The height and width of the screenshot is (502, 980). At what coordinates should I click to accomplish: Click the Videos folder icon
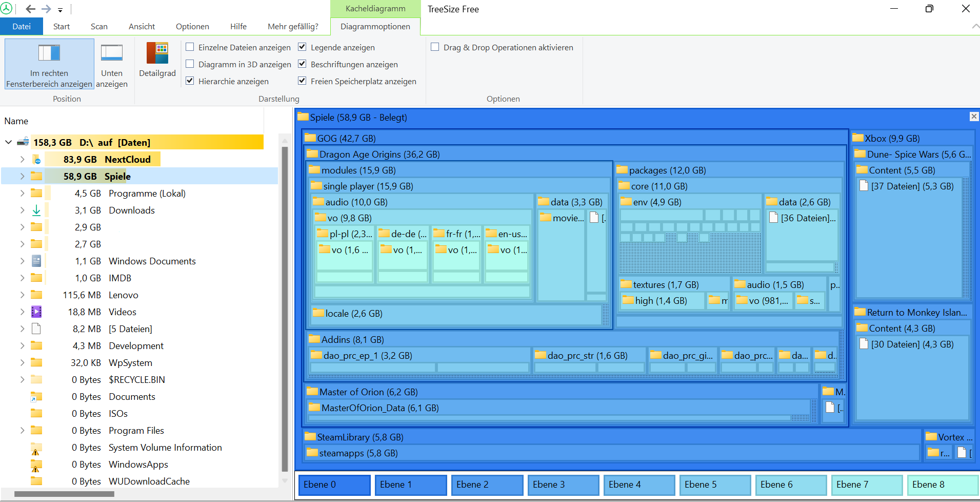click(36, 312)
